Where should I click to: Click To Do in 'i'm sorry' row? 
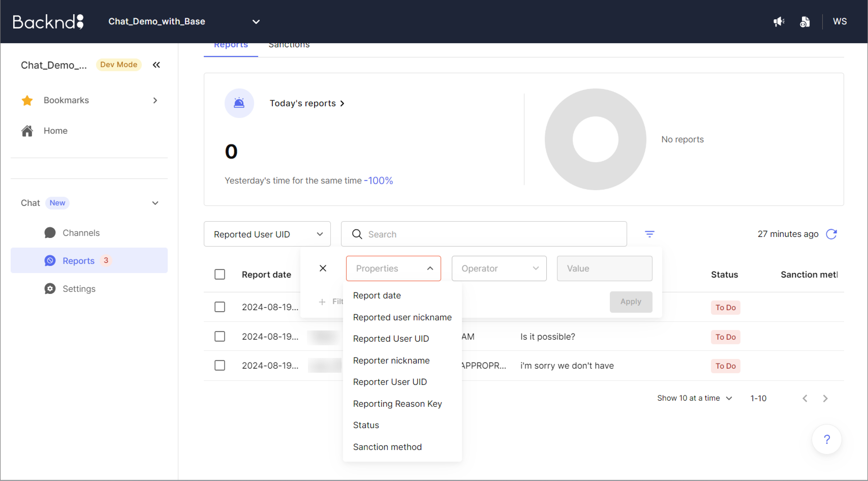click(725, 366)
